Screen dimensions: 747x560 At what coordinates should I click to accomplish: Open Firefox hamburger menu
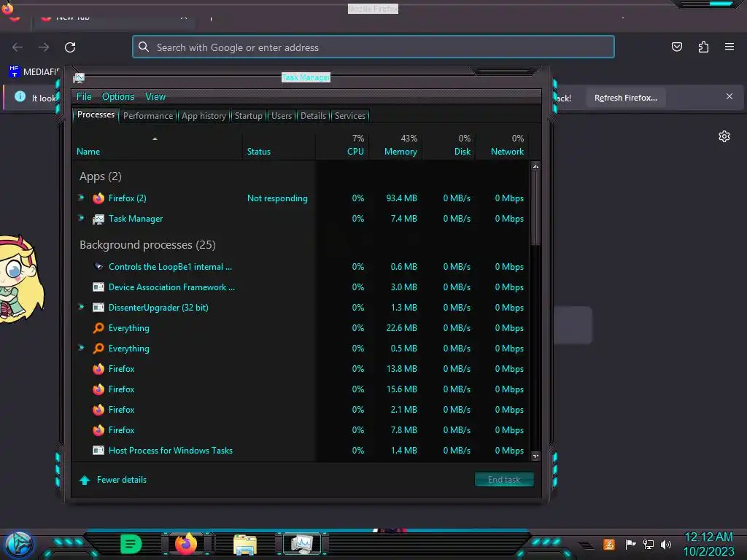pyautogui.click(x=729, y=47)
